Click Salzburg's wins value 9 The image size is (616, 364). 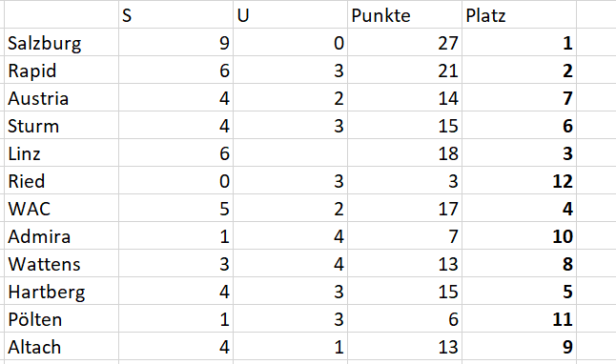[x=176, y=42]
